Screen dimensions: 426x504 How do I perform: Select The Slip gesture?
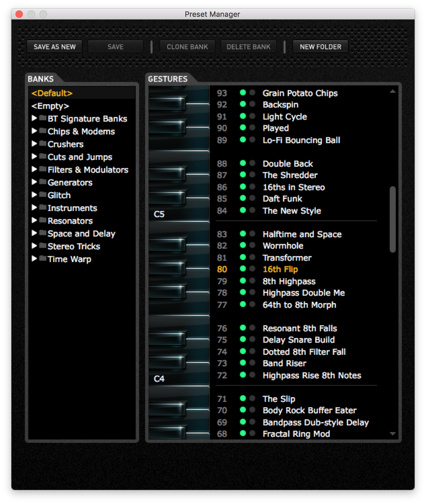pos(279,399)
